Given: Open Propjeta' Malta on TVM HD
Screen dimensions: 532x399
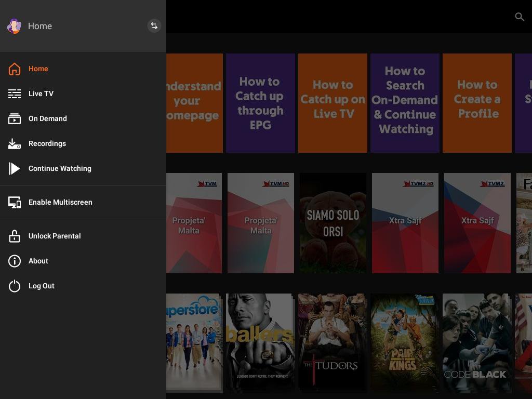Looking at the screenshot, I should click(261, 223).
